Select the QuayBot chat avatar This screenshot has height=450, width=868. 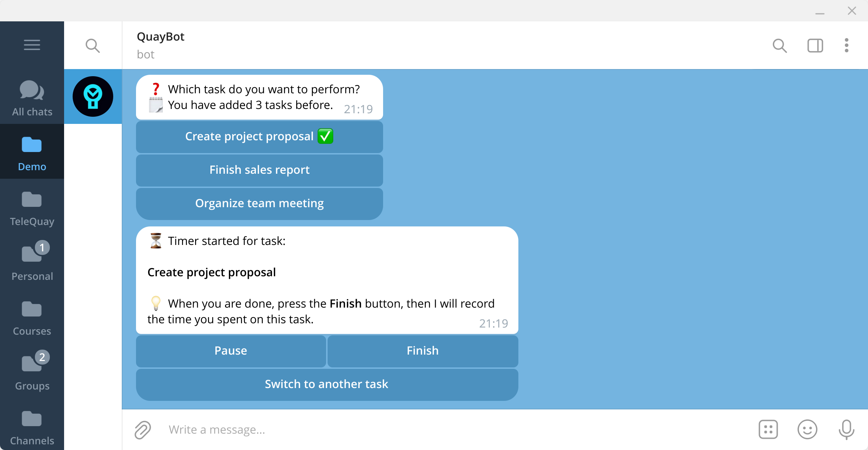(x=93, y=96)
